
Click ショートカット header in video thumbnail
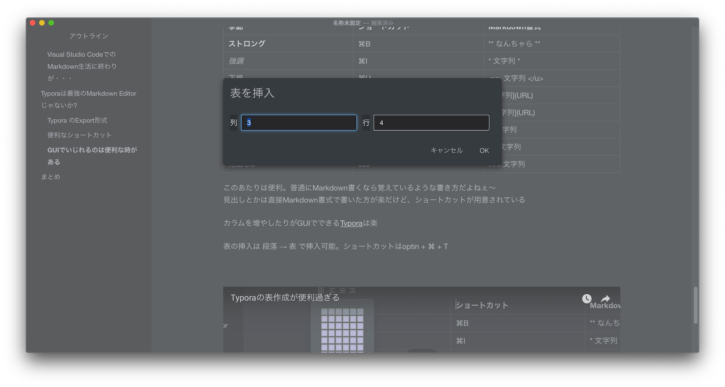(481, 305)
